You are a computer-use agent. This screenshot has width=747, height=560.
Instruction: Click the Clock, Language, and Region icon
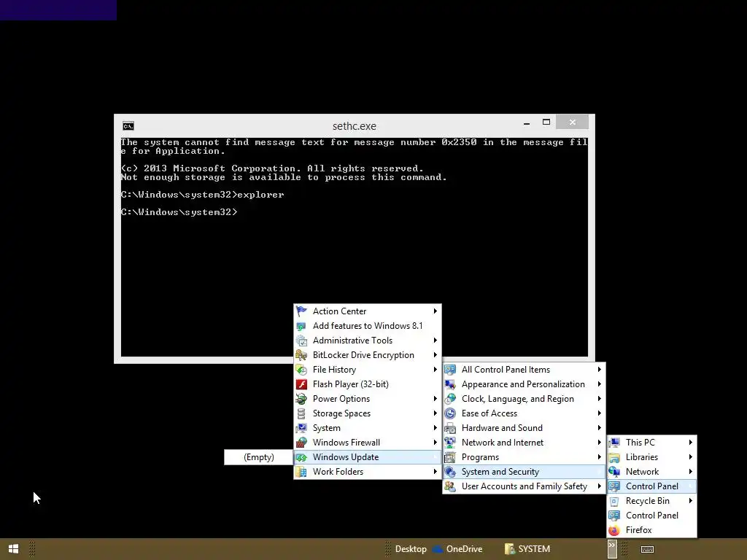[449, 399]
